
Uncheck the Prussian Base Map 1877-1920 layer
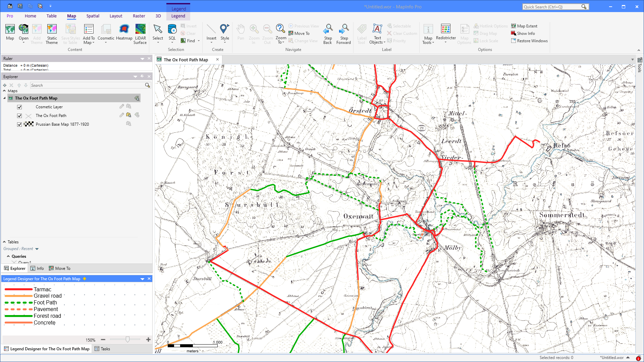click(x=19, y=124)
